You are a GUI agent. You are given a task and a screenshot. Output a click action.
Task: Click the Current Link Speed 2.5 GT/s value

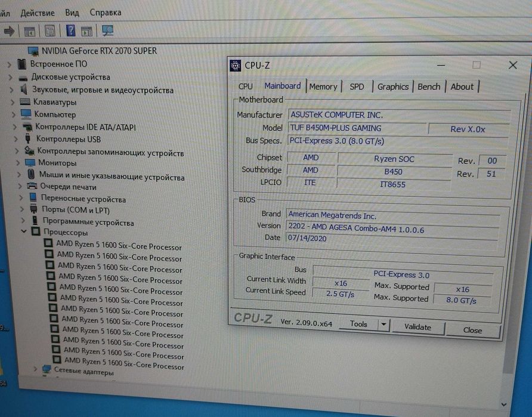(x=340, y=294)
